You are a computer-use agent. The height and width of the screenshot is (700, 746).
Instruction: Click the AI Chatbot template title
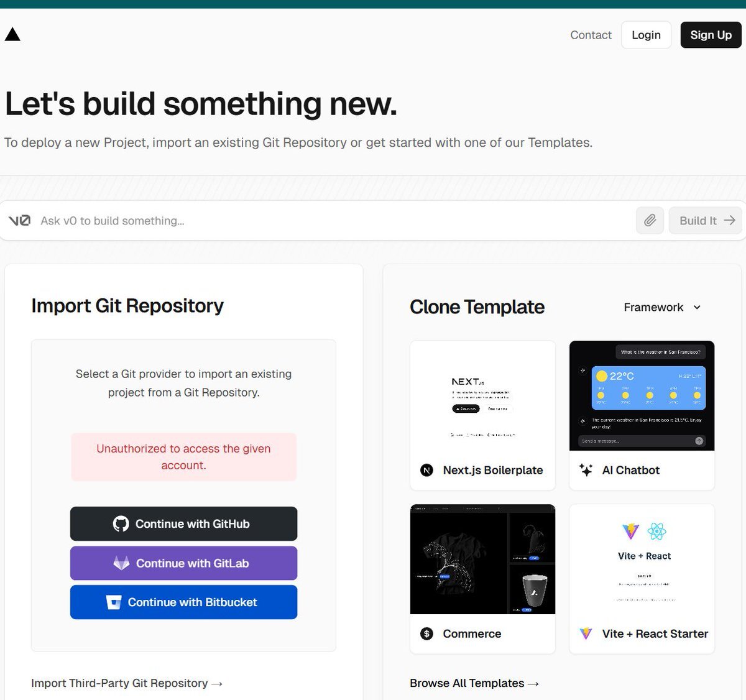(x=631, y=470)
